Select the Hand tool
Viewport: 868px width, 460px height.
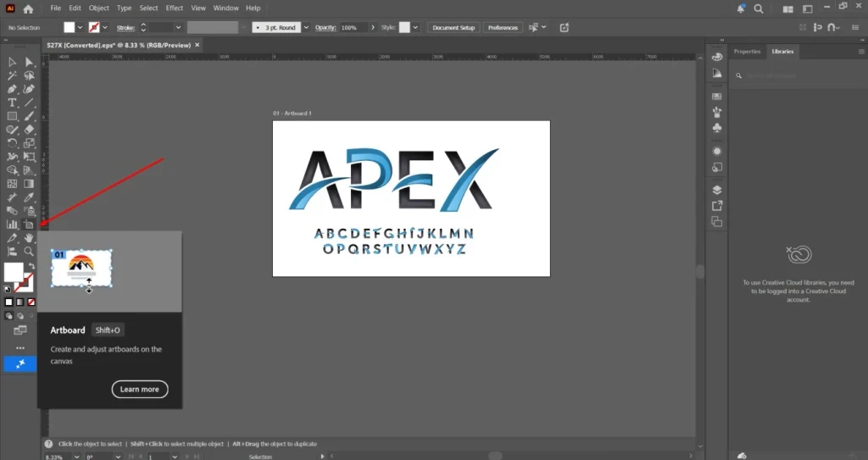point(29,237)
